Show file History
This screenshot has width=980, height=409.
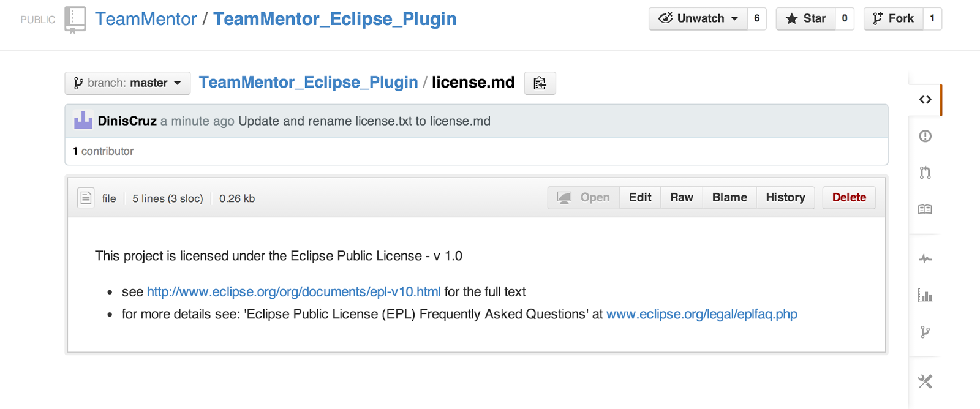coord(785,198)
